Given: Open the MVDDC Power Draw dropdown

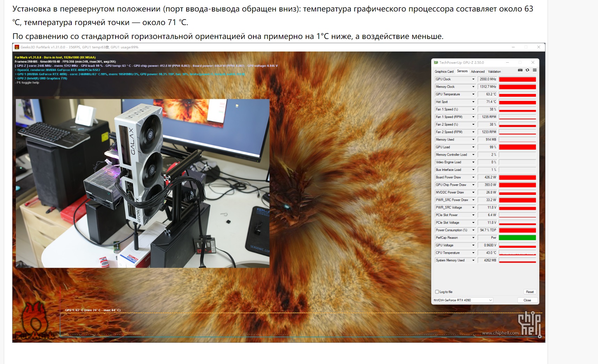Looking at the screenshot, I should (473, 192).
